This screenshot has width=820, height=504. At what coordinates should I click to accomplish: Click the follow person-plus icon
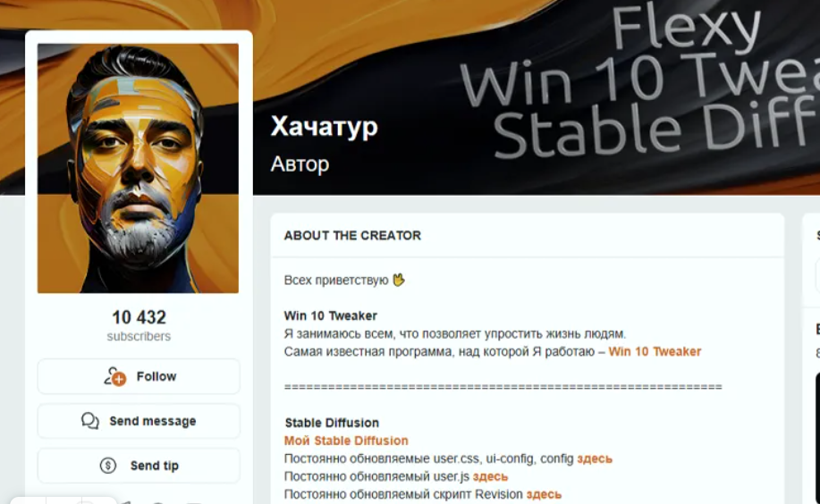[x=115, y=376]
